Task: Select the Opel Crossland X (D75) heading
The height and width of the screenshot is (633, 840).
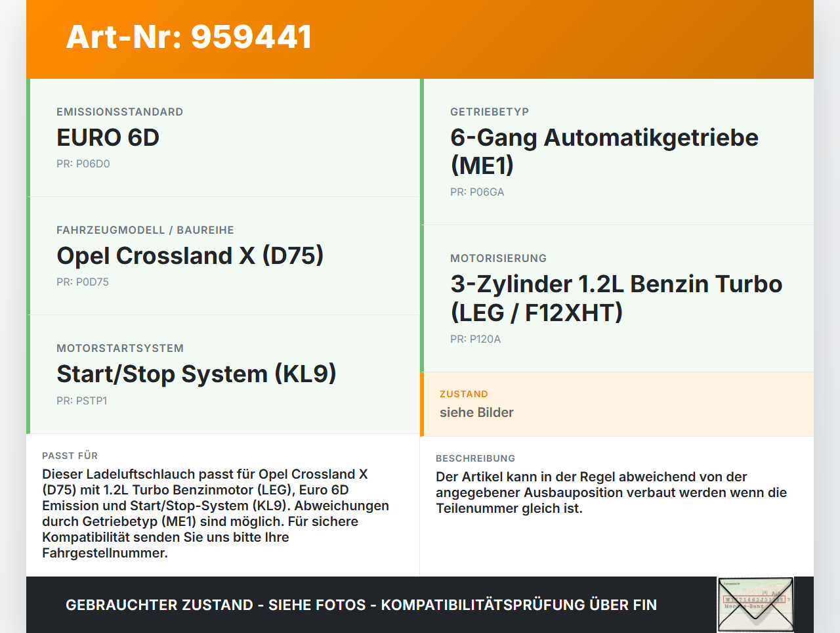Action: pyautogui.click(x=190, y=256)
